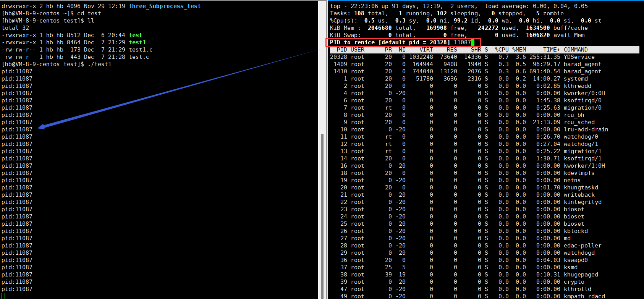Click the '99.2 id' CPU idle value

click(466, 21)
